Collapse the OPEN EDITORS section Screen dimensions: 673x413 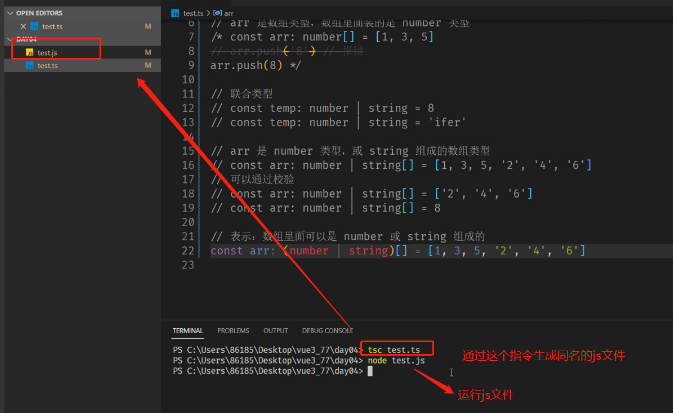pyautogui.click(x=39, y=13)
